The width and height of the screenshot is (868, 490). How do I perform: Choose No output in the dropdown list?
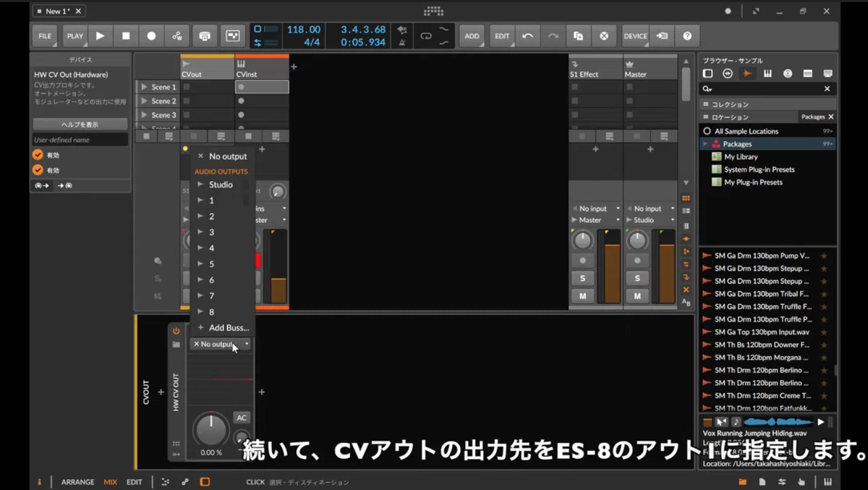click(222, 156)
